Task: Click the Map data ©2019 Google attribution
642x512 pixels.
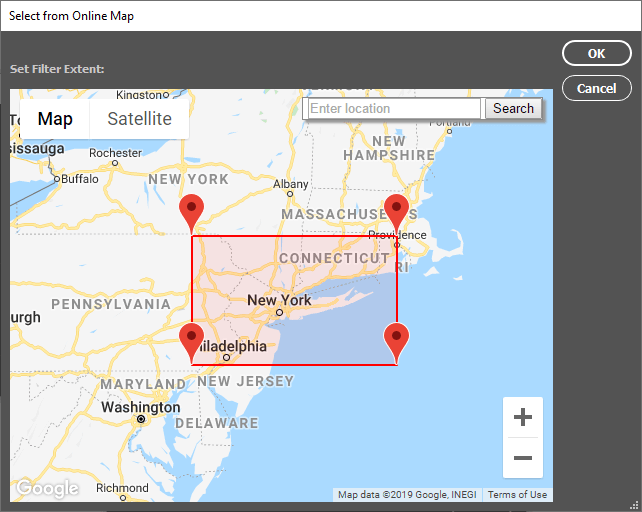Action: (x=407, y=495)
